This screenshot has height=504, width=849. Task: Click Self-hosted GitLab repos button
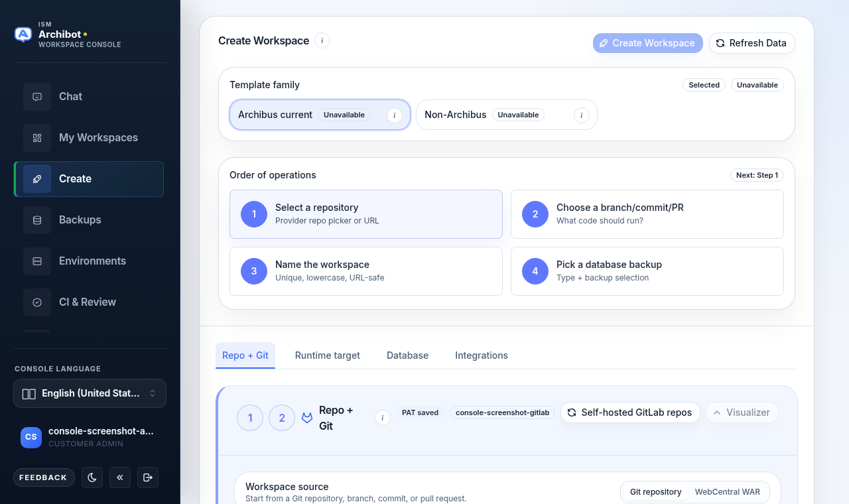[630, 412]
